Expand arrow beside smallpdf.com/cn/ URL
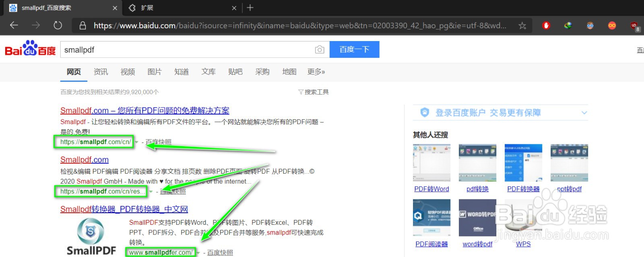 tap(136, 142)
